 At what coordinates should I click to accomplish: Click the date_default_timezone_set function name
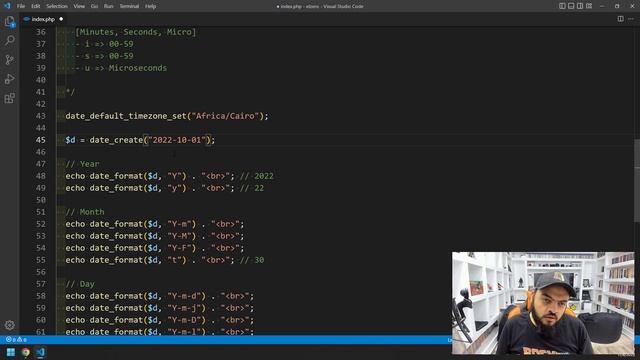pos(126,116)
